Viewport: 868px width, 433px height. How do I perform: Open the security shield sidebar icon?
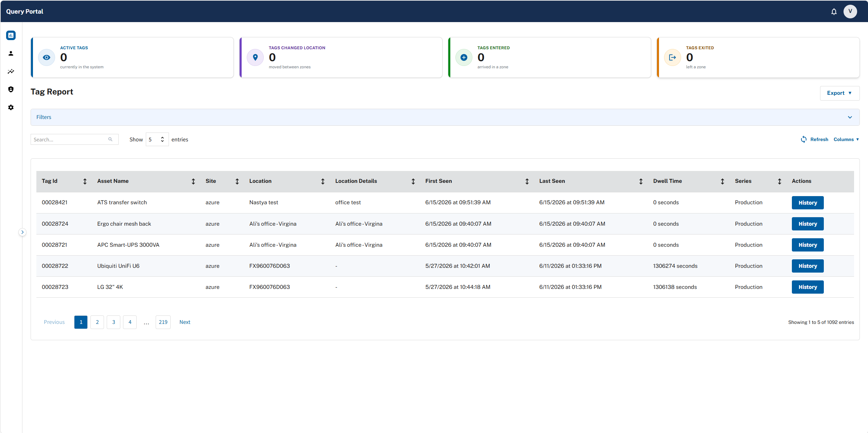coord(11,89)
